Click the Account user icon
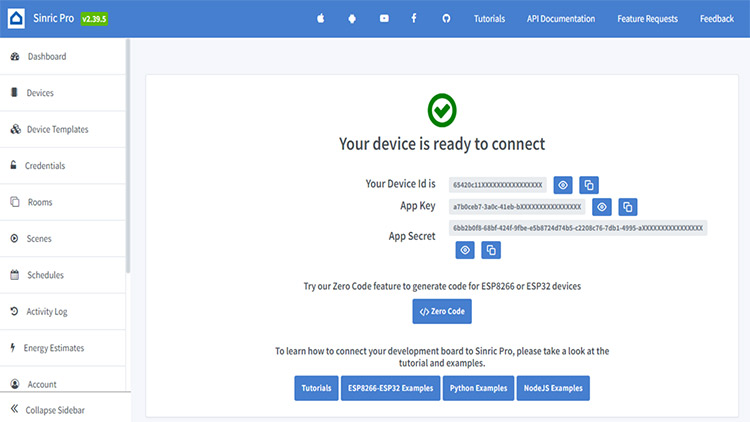 (x=15, y=384)
